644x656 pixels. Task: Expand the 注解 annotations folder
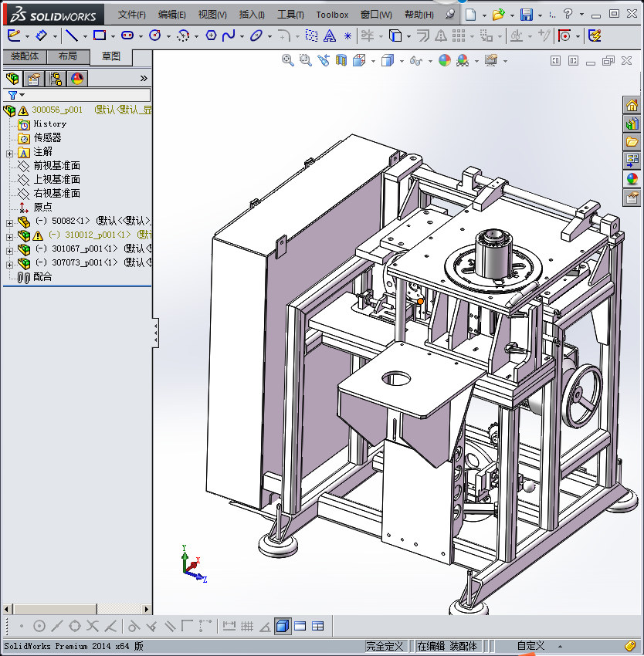(x=10, y=152)
